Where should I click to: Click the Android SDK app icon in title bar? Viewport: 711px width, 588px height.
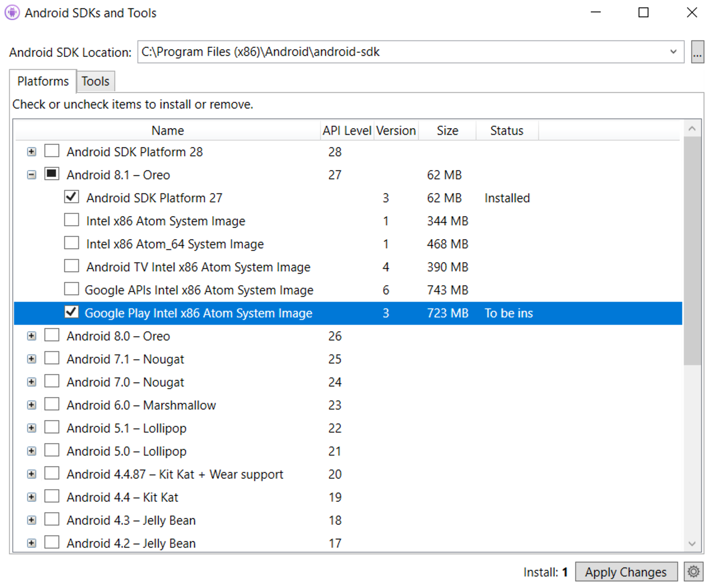(x=12, y=12)
